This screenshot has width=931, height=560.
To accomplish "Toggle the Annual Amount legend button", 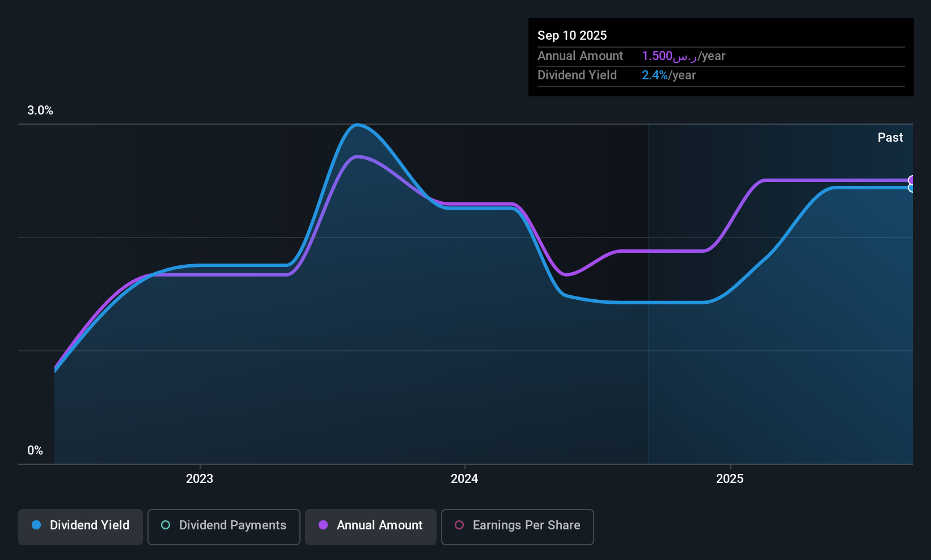I will [371, 527].
